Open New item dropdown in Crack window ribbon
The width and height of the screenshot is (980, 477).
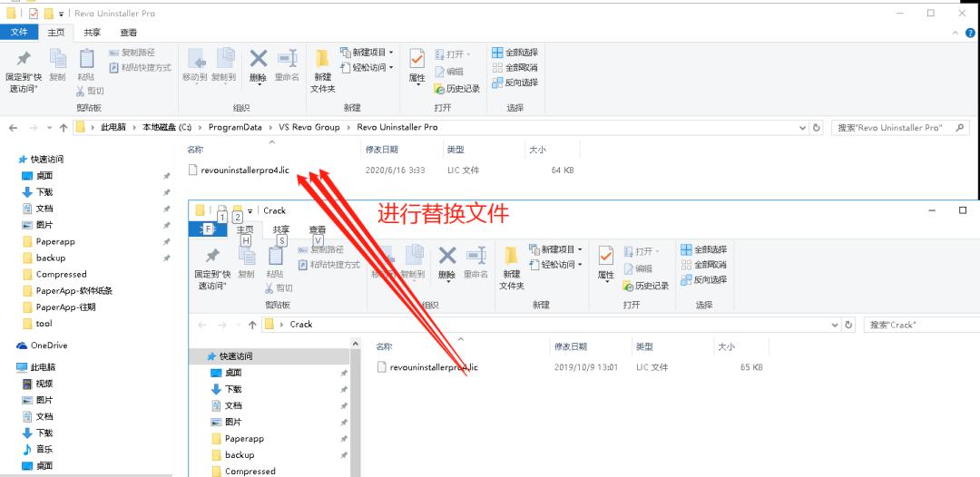[x=555, y=249]
